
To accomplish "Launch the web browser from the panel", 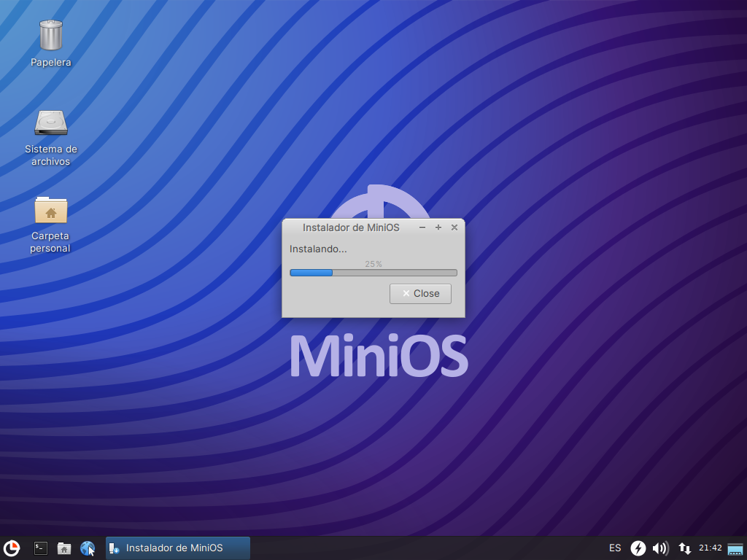I will click(x=88, y=548).
